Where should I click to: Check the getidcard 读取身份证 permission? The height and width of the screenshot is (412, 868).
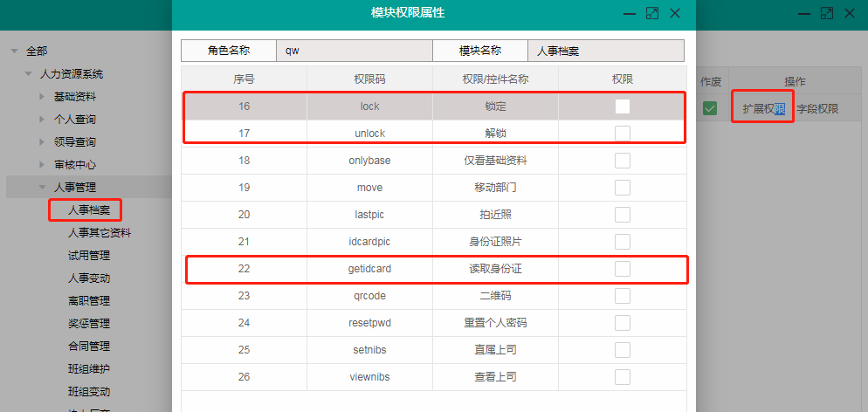point(623,269)
